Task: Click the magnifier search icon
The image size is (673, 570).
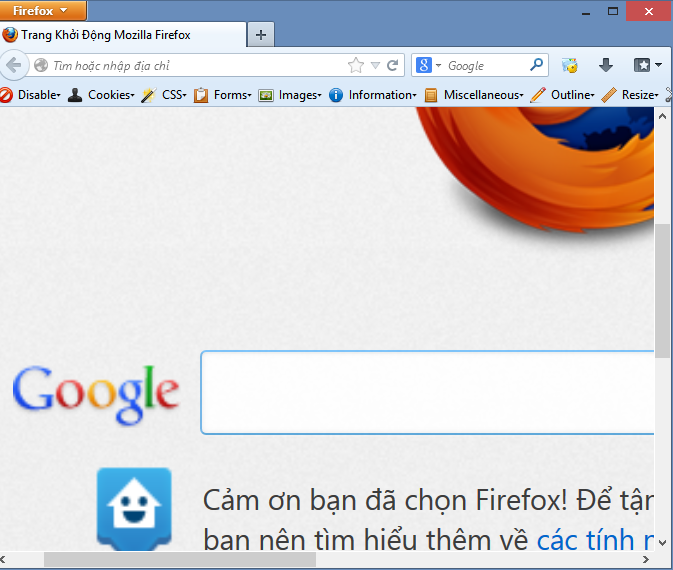Action: (537, 65)
